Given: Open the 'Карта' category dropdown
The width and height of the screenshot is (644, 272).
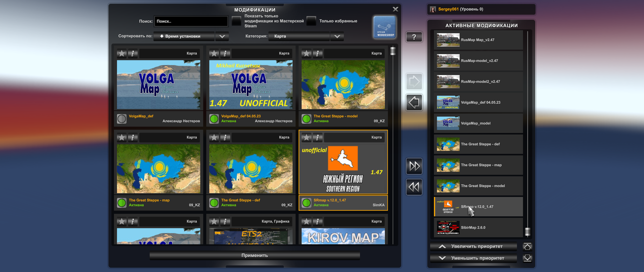Looking at the screenshot, I should pyautogui.click(x=299, y=36).
